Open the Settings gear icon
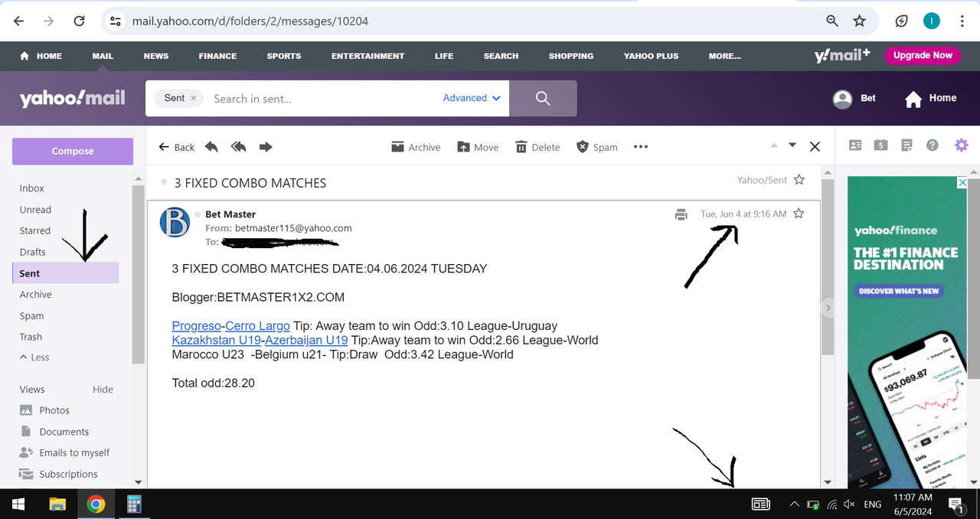 click(x=961, y=145)
